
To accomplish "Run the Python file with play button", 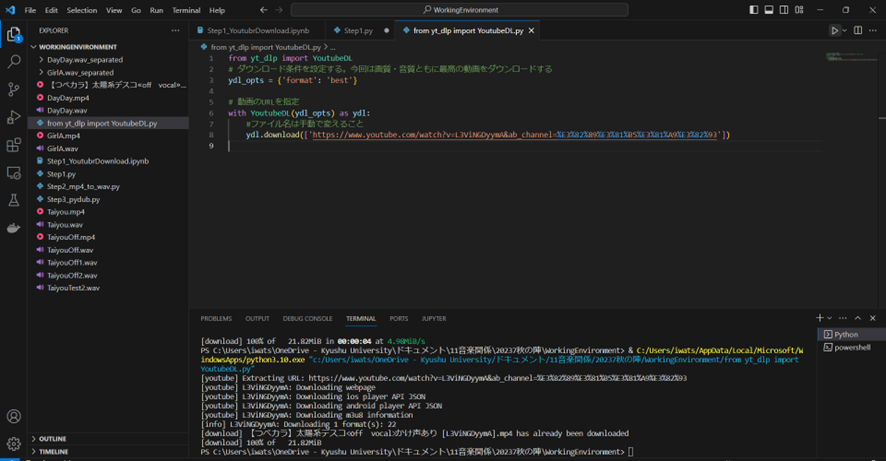I will pyautogui.click(x=835, y=31).
